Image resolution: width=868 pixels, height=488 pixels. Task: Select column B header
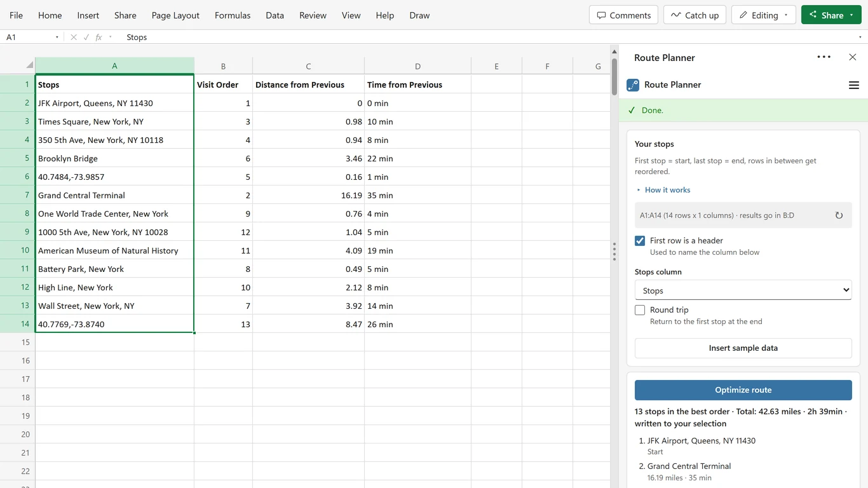223,66
